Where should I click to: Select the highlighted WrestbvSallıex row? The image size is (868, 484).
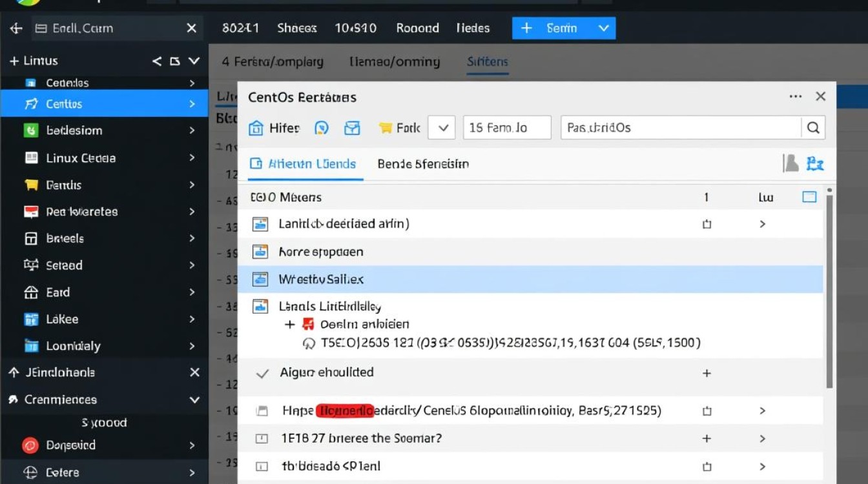530,279
